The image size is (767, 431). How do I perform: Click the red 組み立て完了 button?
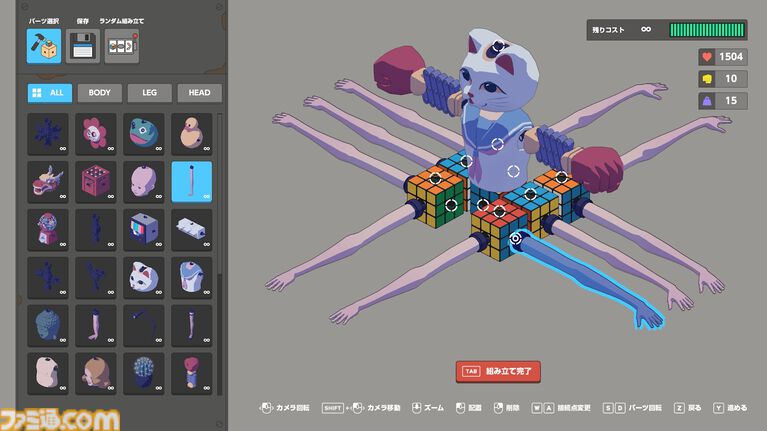click(x=498, y=372)
